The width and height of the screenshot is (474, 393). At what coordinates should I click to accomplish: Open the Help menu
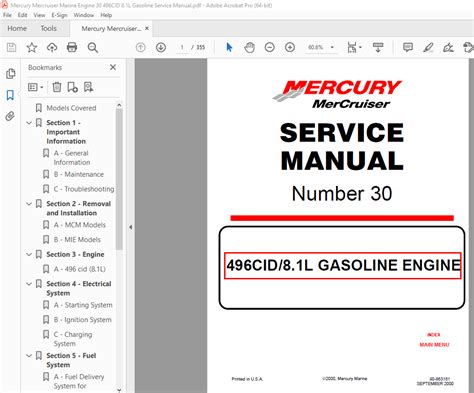(106, 15)
